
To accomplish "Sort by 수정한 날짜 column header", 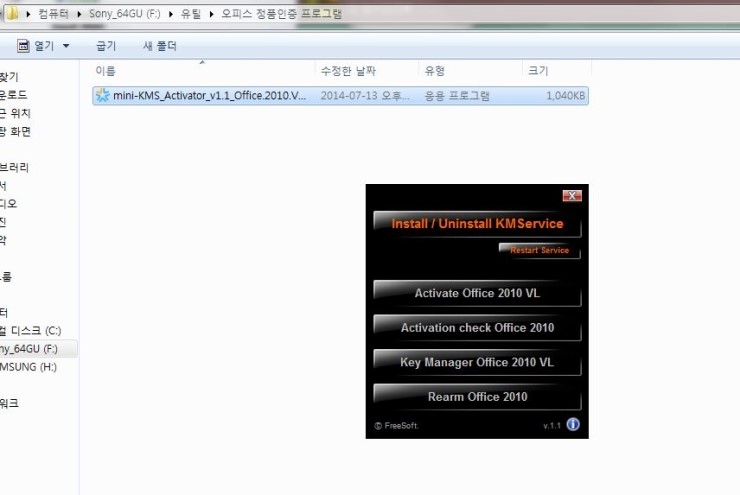I will 348,71.
